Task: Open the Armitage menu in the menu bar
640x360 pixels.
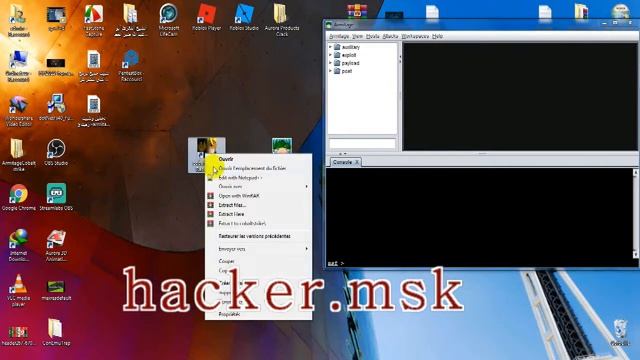Action: (x=339, y=36)
